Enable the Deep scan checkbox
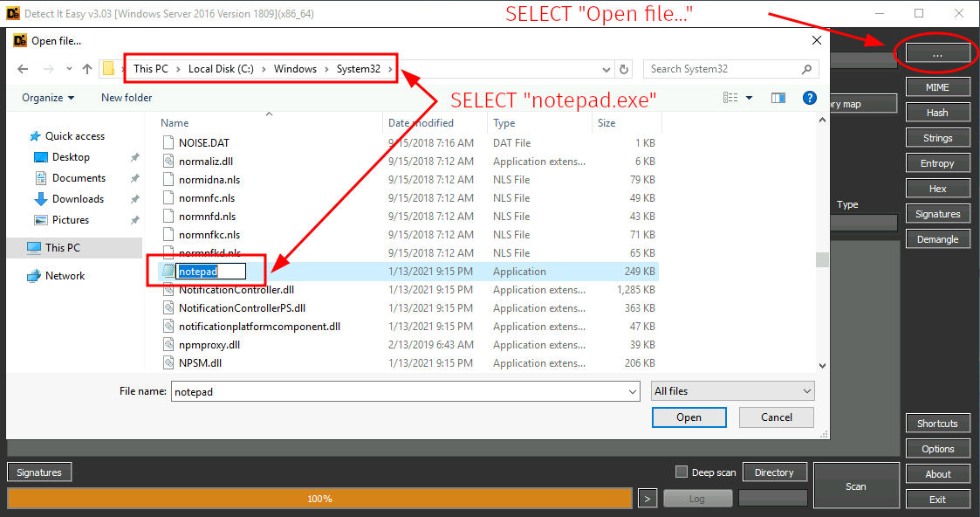Screen dimensions: 980x517 coord(682,472)
